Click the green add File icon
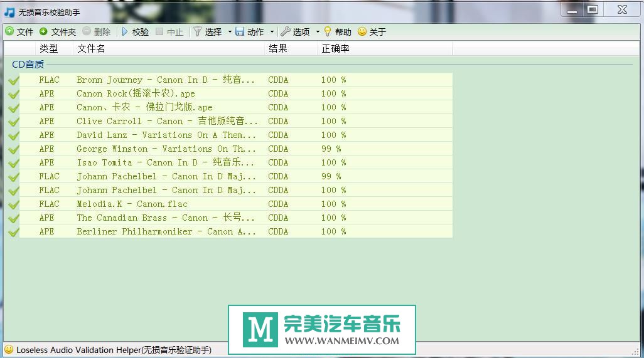The width and height of the screenshot is (644, 358). point(9,31)
